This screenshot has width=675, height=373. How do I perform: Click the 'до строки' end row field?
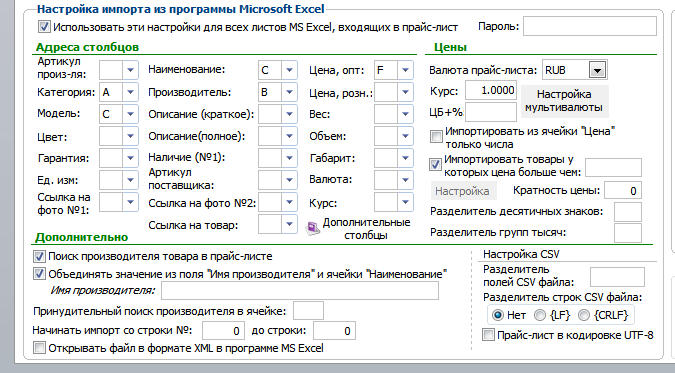[x=334, y=331]
